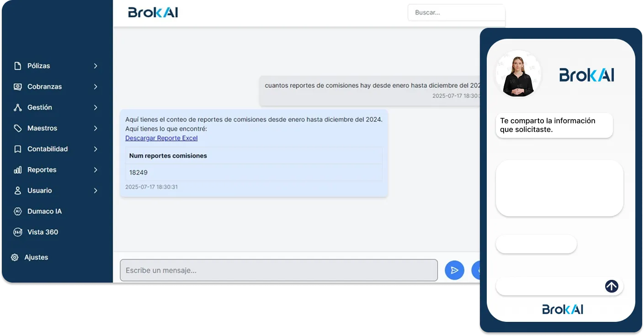Expand the Reportes submenu arrow

[96, 169]
